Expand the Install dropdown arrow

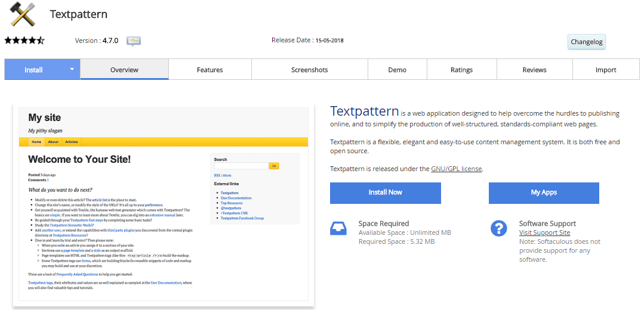[72, 69]
